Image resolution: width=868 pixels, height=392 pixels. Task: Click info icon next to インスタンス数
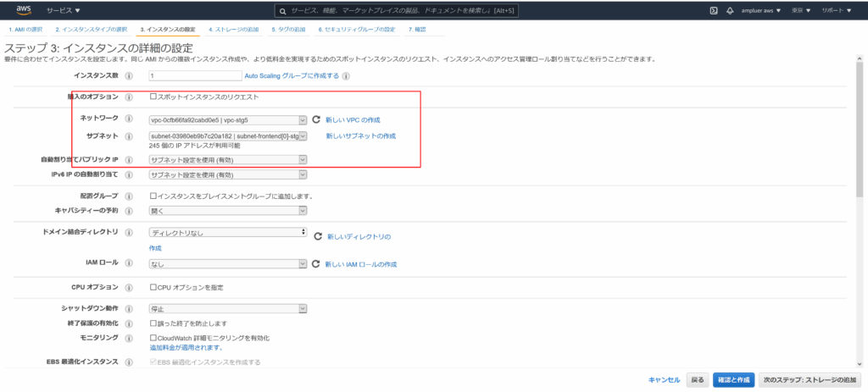tap(129, 75)
